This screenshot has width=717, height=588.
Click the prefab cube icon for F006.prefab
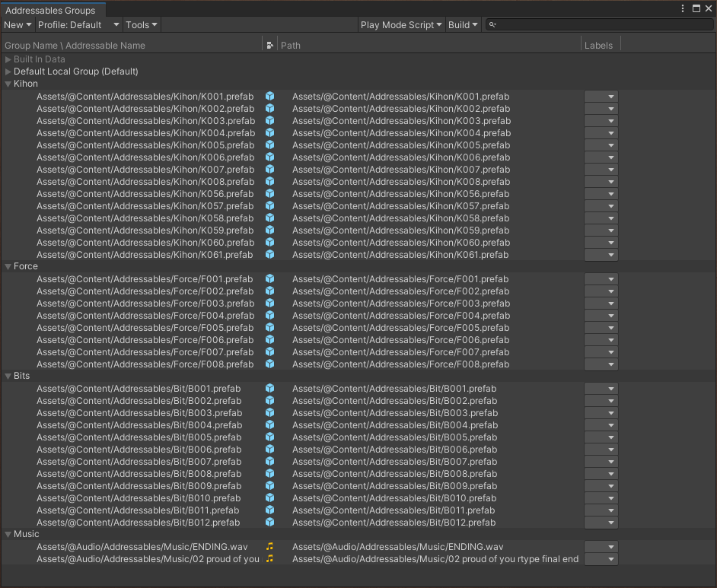[269, 339]
